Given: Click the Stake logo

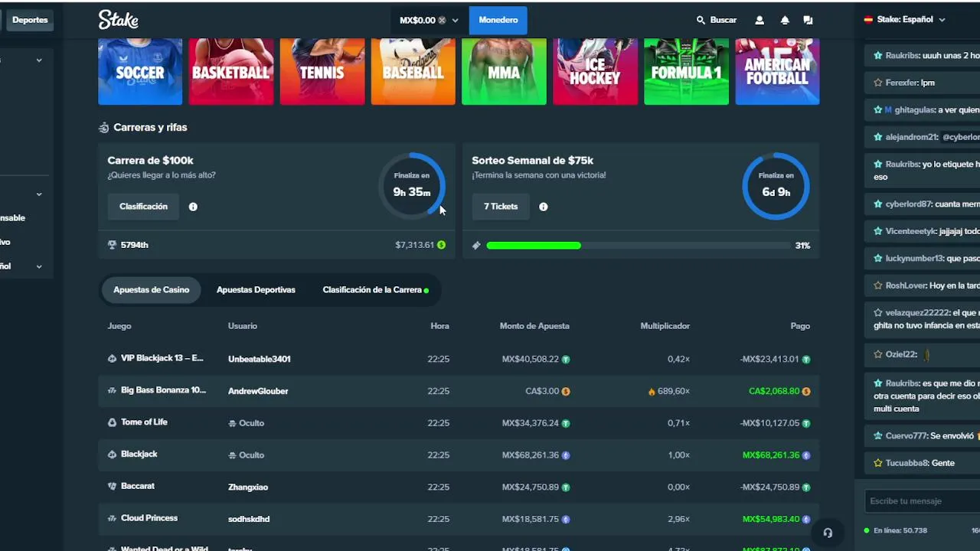Looking at the screenshot, I should (x=118, y=20).
